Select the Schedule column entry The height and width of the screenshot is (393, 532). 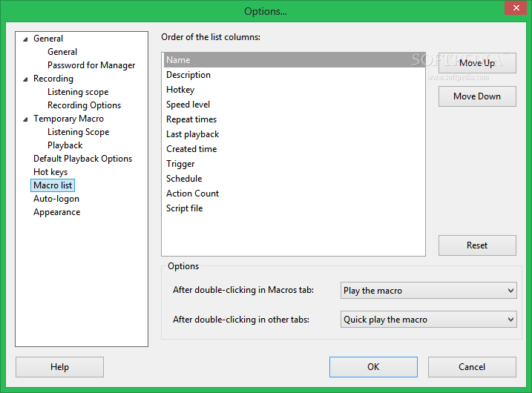pos(295,179)
